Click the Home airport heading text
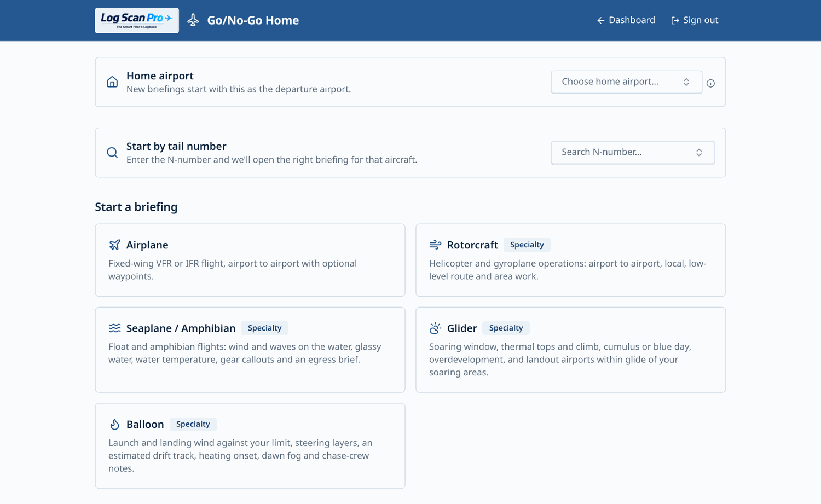The width and height of the screenshot is (821, 504). [x=160, y=76]
